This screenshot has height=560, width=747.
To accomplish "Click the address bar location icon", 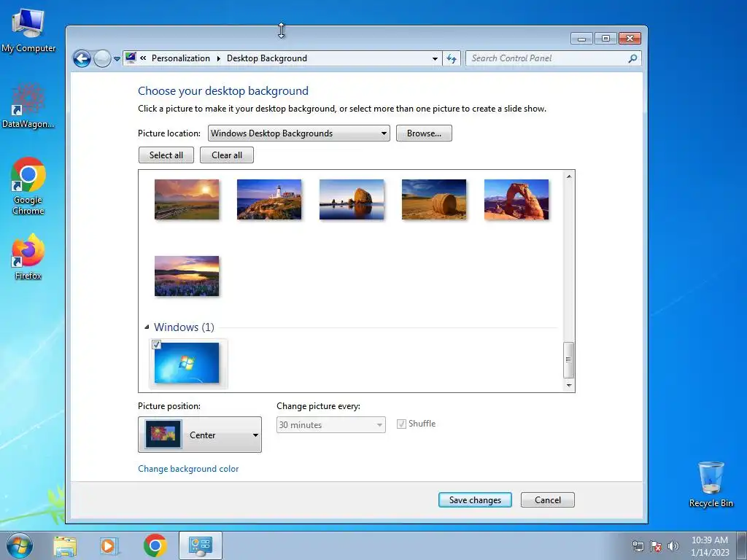I will [x=131, y=58].
